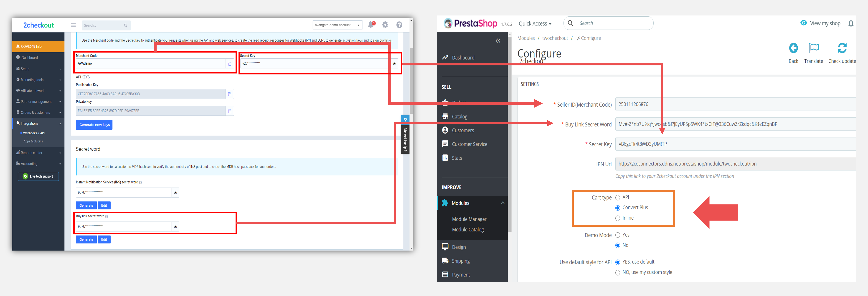Viewport: 868px width, 296px height.
Task: Click Live tech support button
Action: [38, 176]
